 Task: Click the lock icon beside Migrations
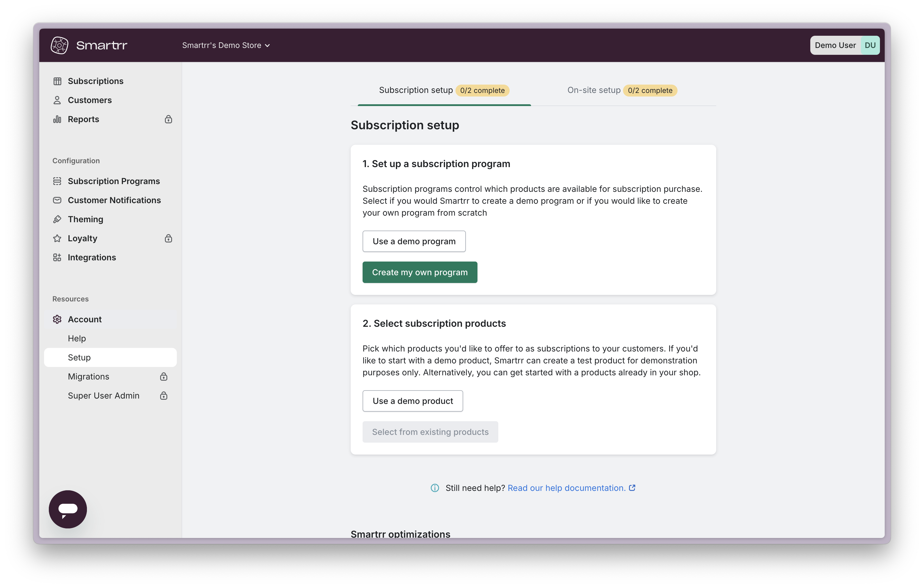[x=164, y=377]
